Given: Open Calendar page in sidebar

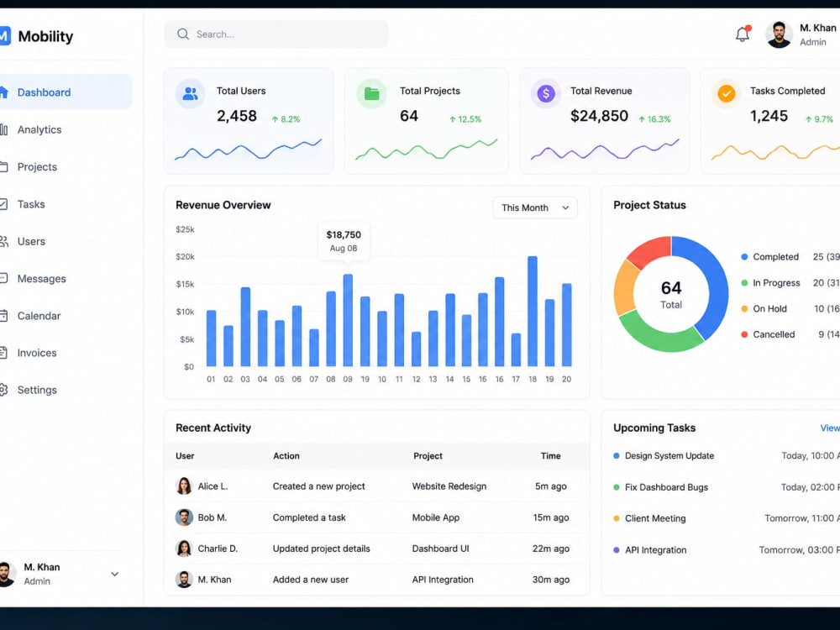Looking at the screenshot, I should click(39, 316).
